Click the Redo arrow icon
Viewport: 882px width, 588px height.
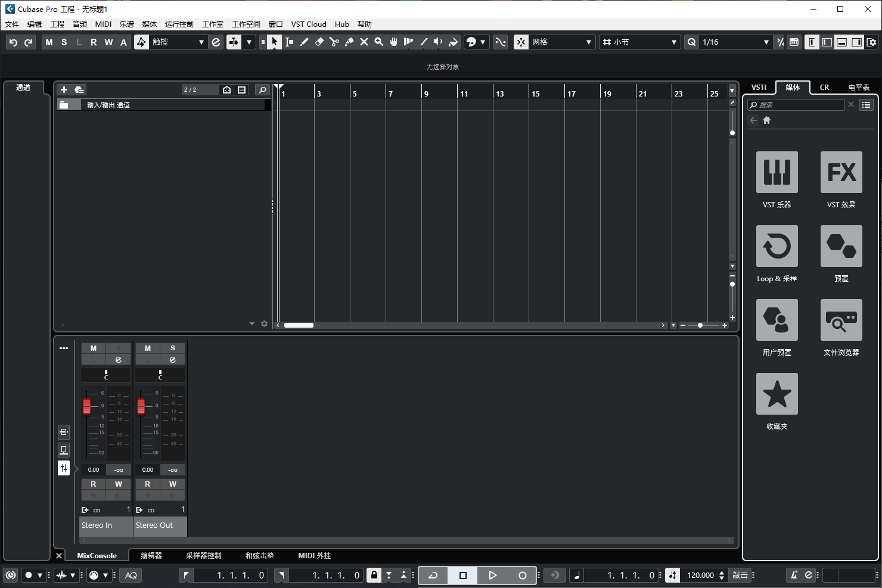28,42
